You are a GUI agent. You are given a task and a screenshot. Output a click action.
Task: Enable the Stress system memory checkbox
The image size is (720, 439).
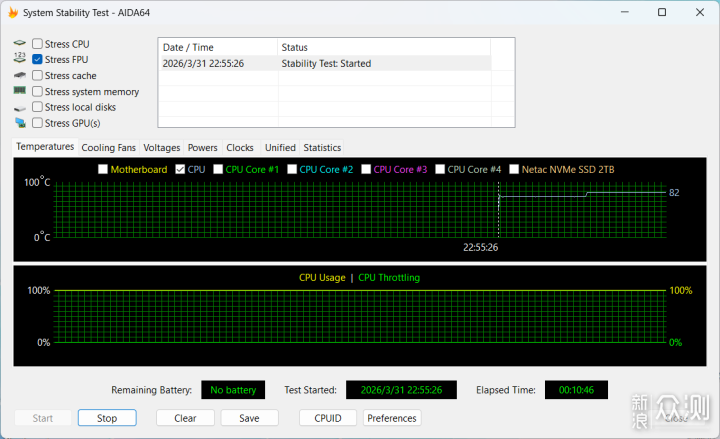(37, 91)
